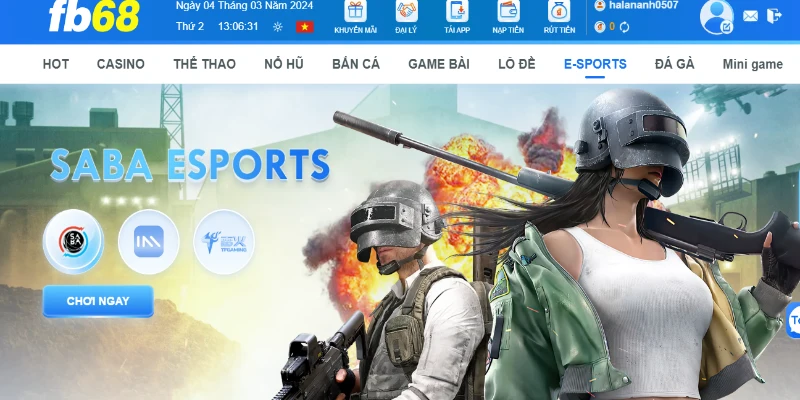800x400 pixels.
Task: Open the ĐÁ GÀ tab
Action: [x=674, y=64]
